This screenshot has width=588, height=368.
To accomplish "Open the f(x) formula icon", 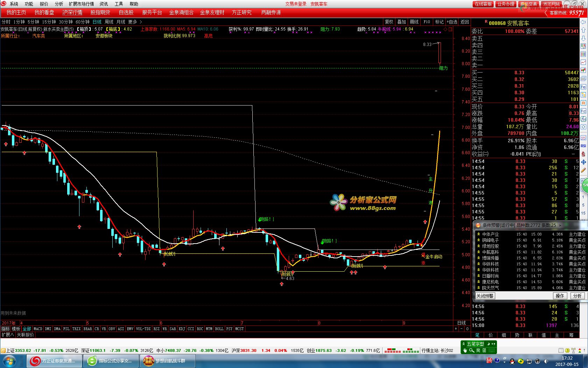I will coord(583,119).
